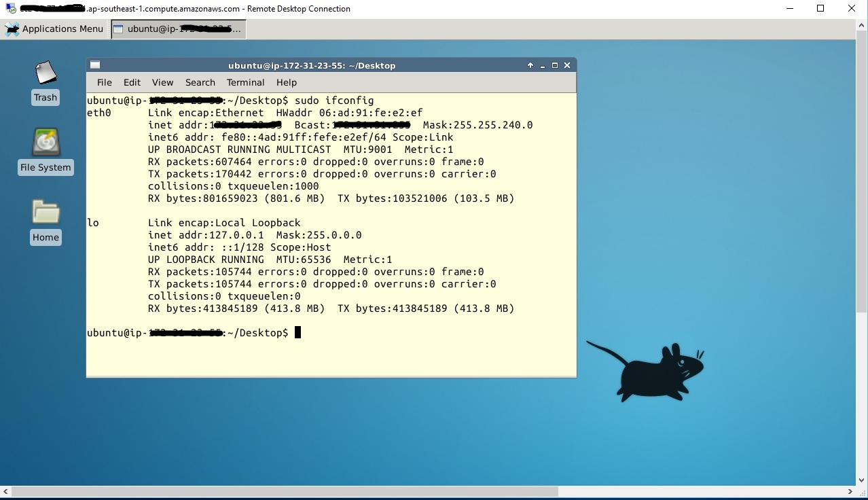Open the Search menu in terminal

click(200, 82)
